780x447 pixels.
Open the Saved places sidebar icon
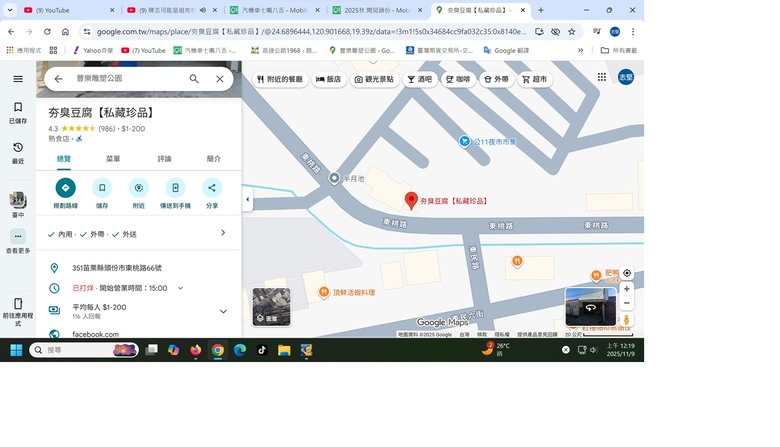[18, 112]
